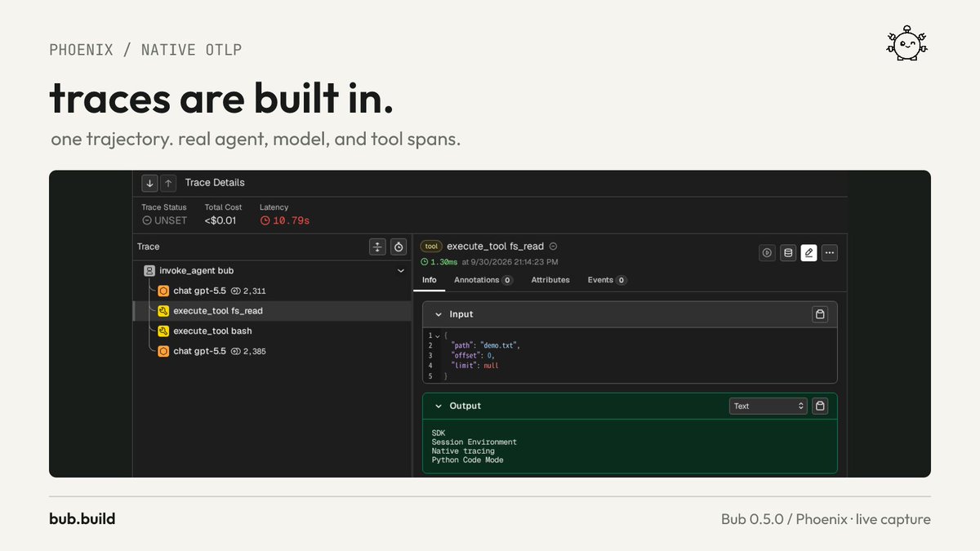The width and height of the screenshot is (980, 551).
Task: Click the token count icon beside 2,385
Action: [235, 351]
